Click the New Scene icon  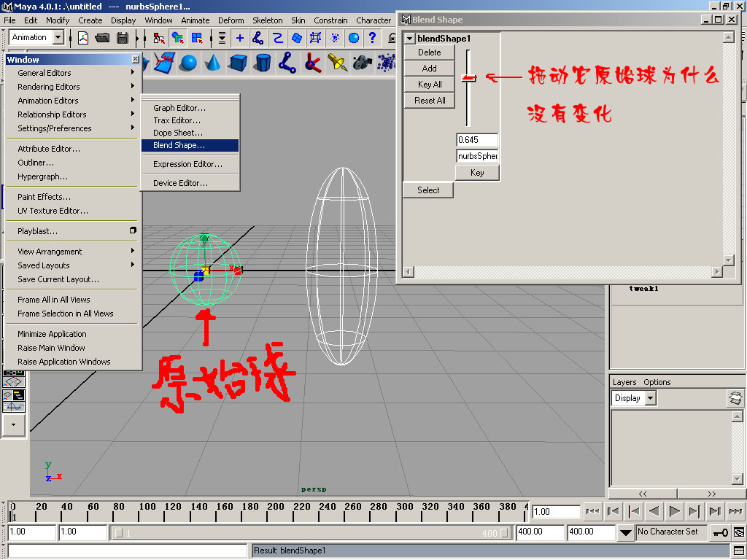tap(83, 38)
